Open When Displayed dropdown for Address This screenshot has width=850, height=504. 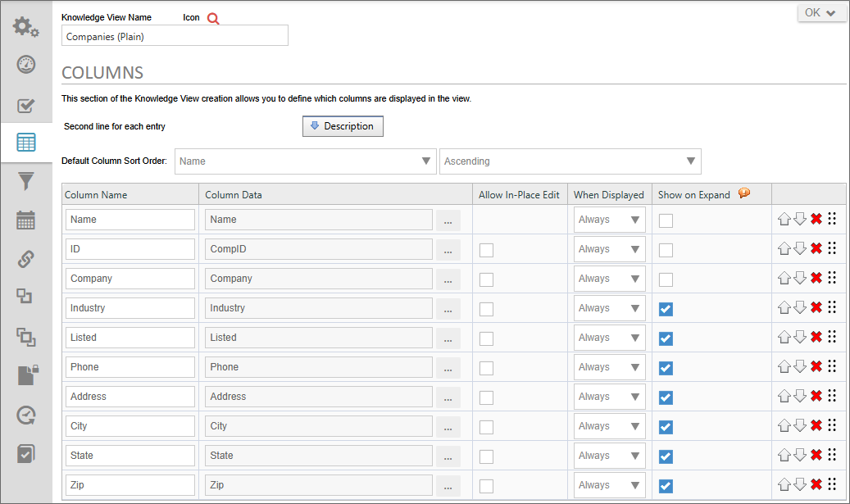pyautogui.click(x=609, y=397)
